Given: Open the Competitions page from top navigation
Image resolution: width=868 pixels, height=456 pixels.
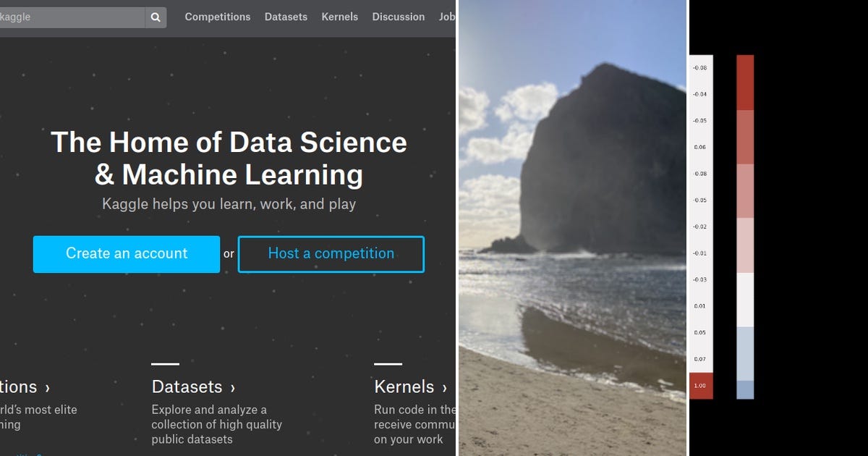Looking at the screenshot, I should 218,17.
